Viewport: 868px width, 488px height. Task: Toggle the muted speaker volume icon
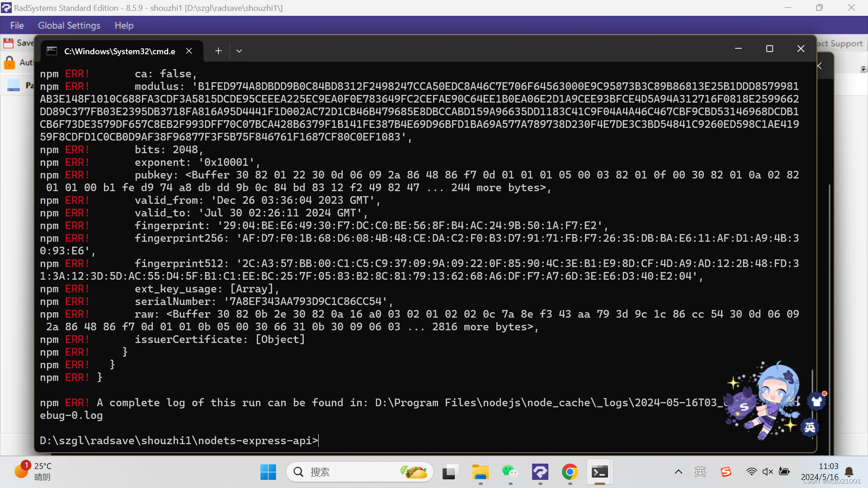coord(767,472)
